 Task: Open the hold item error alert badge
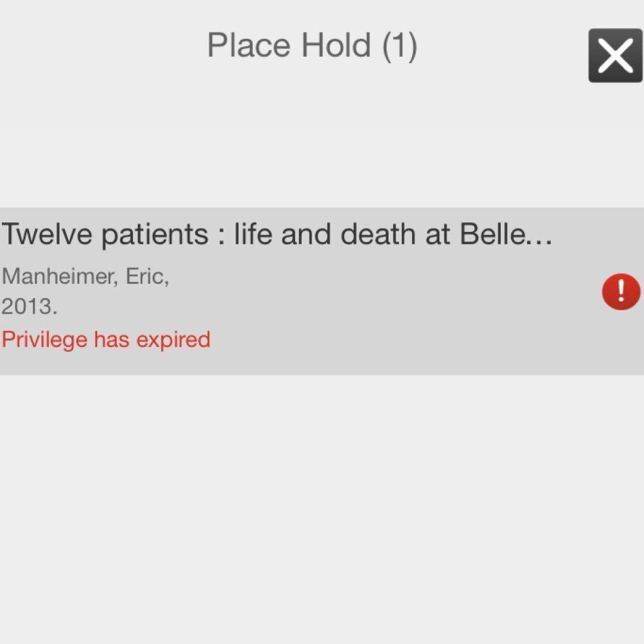point(621,292)
